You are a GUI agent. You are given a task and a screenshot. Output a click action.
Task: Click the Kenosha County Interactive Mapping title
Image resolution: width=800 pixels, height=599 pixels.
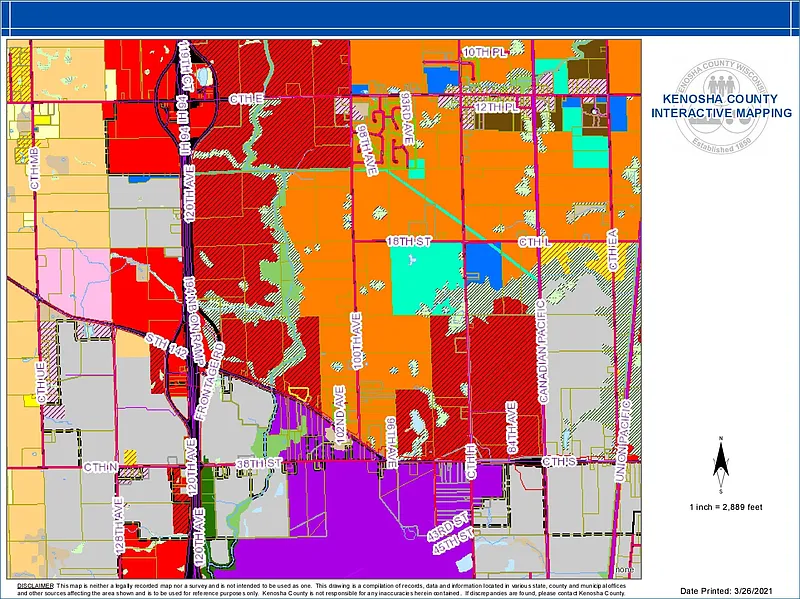click(x=718, y=105)
